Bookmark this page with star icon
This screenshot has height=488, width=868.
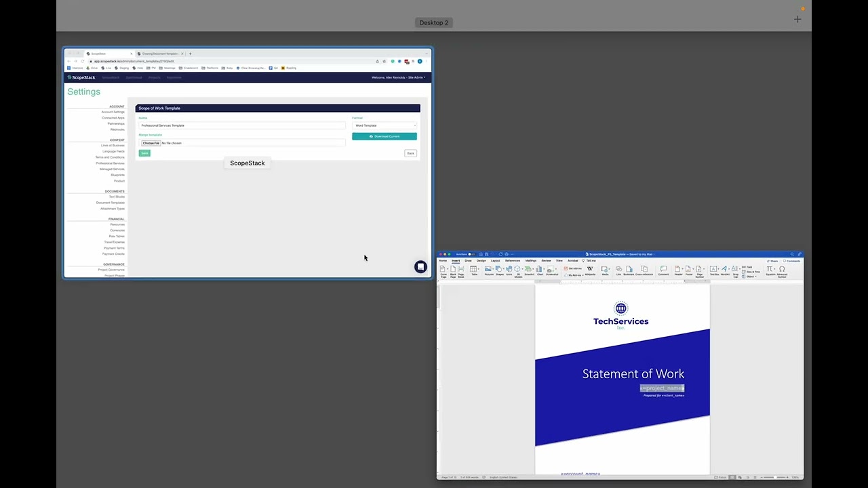click(x=384, y=61)
